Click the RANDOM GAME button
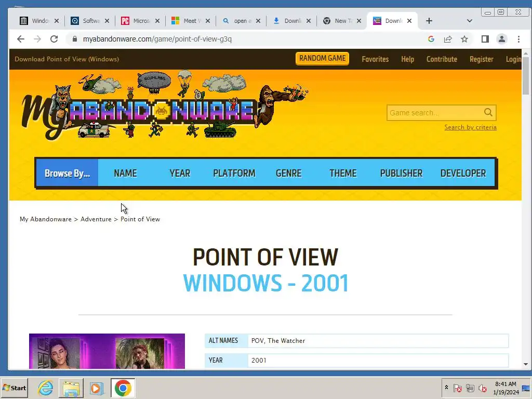532x399 pixels. (x=322, y=58)
